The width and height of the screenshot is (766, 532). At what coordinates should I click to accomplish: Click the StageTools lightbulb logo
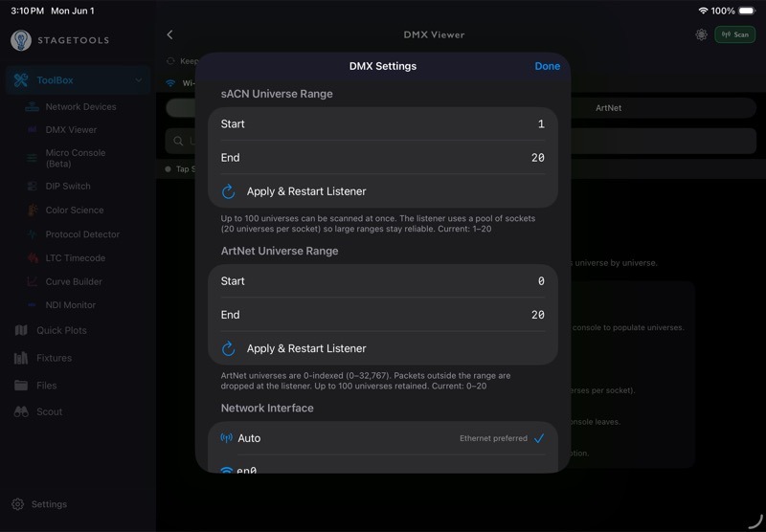click(21, 40)
